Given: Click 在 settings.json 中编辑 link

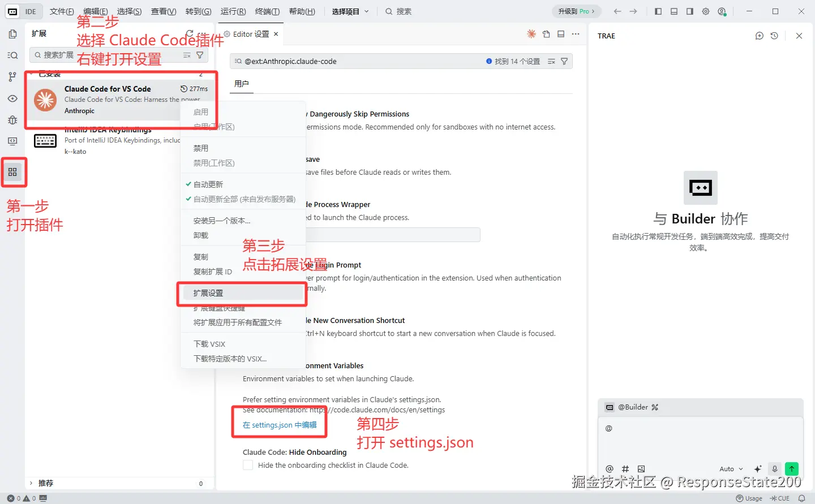Looking at the screenshot, I should [x=280, y=425].
